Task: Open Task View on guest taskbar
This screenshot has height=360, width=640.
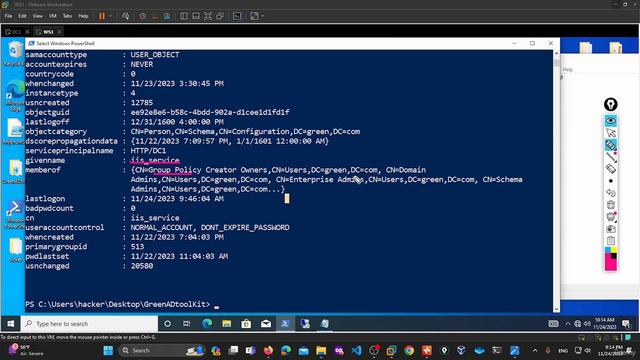Action: (187, 324)
